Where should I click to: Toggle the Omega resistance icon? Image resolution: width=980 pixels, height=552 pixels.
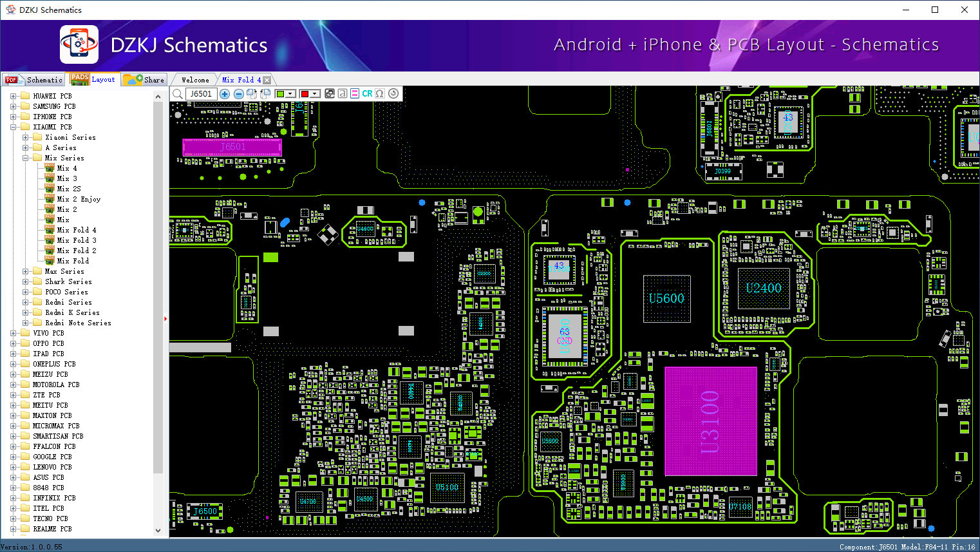(380, 93)
